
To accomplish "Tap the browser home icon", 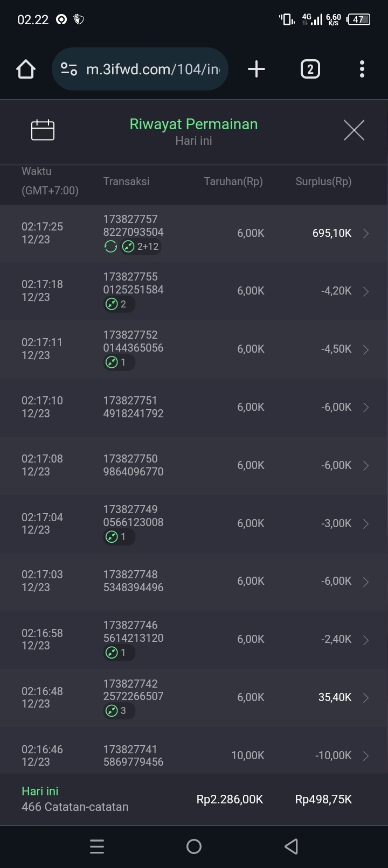I will 26,69.
